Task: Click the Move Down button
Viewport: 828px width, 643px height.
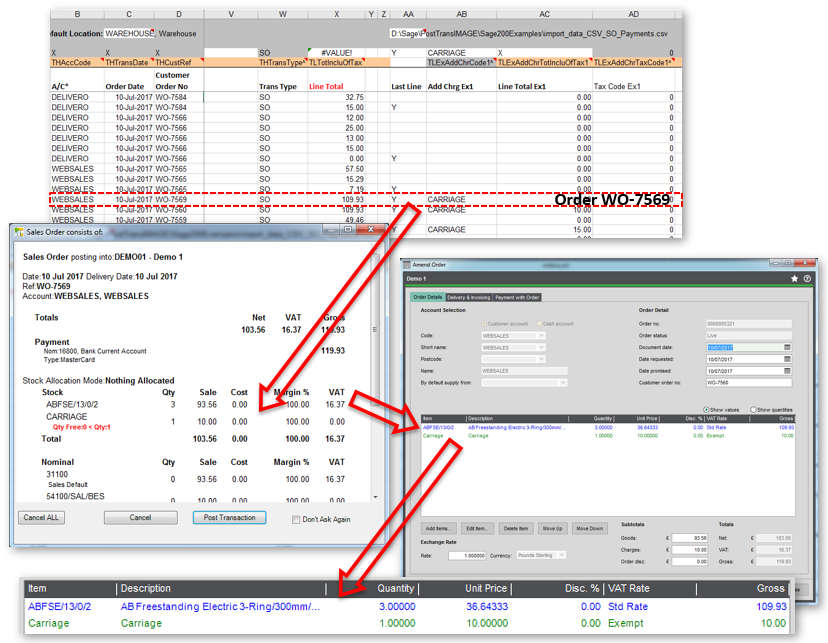Action: 589,528
